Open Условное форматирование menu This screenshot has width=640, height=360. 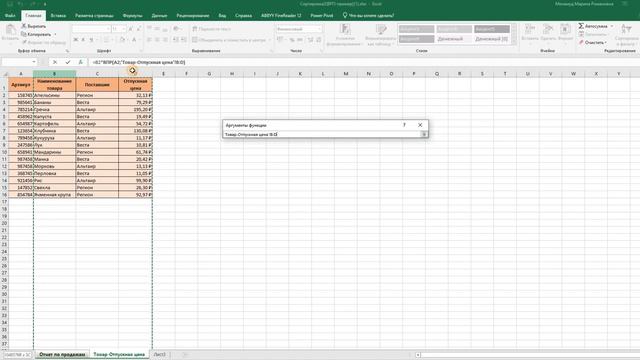point(345,35)
